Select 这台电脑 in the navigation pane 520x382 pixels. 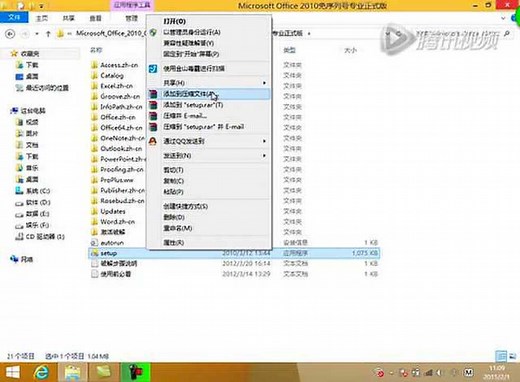(x=33, y=111)
